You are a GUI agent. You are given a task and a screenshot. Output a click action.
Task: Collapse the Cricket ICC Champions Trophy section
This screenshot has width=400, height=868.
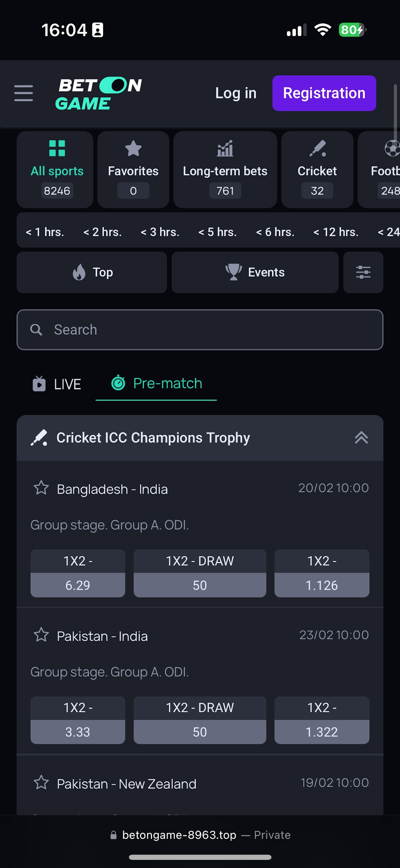point(361,438)
